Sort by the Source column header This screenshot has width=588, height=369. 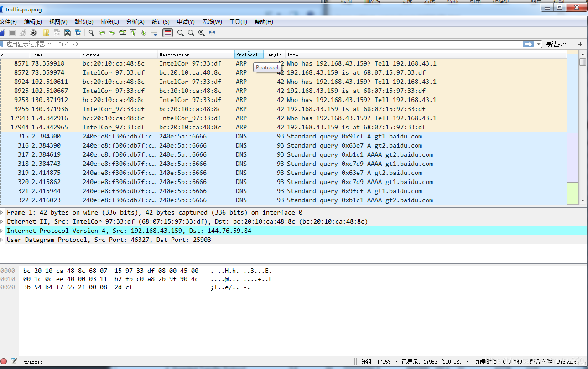coord(120,55)
